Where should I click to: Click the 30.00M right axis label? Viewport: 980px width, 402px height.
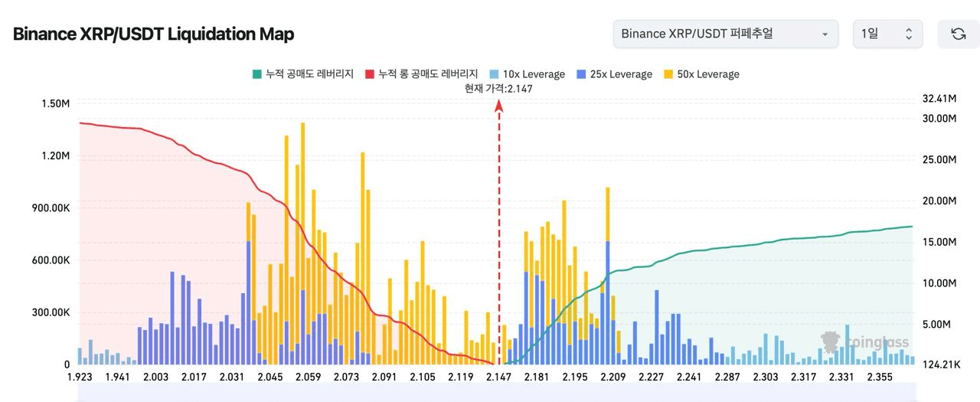pos(940,119)
